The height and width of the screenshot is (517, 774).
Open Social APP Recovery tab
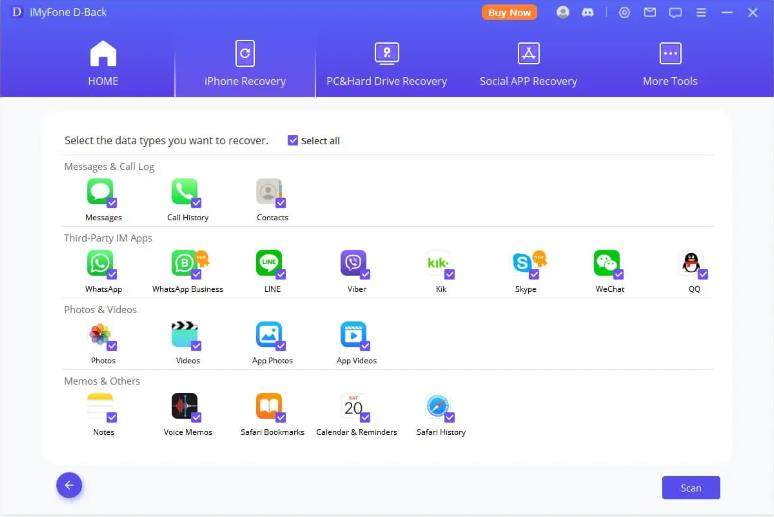528,64
